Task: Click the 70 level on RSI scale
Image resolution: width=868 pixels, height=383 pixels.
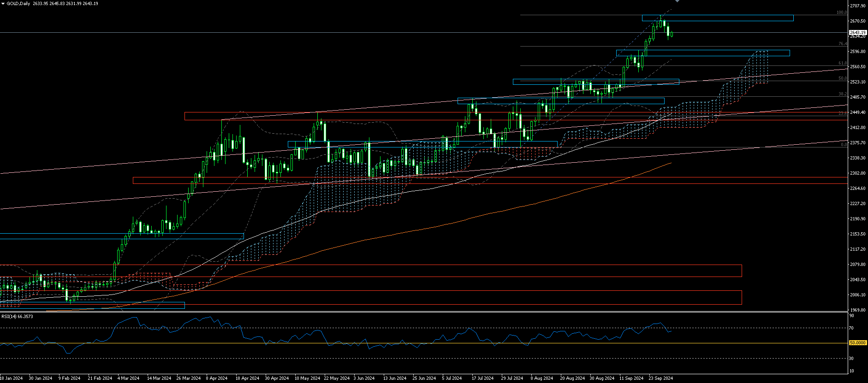Action: point(851,328)
